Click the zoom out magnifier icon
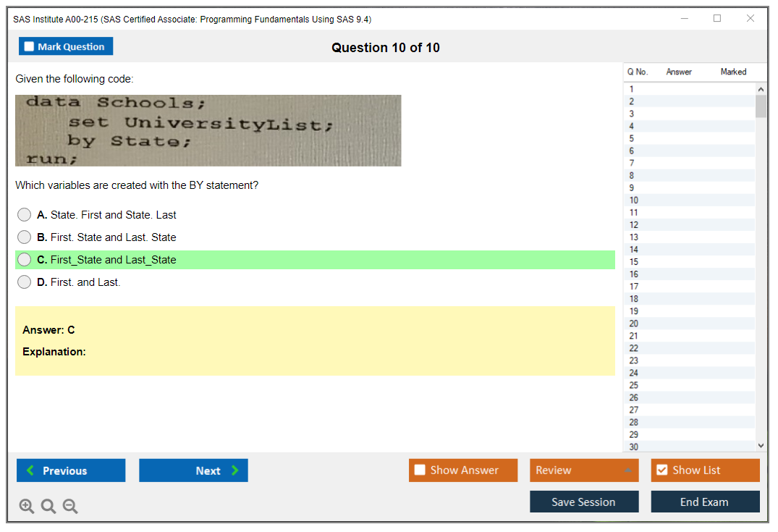This screenshot has height=532, width=778. pyautogui.click(x=70, y=507)
